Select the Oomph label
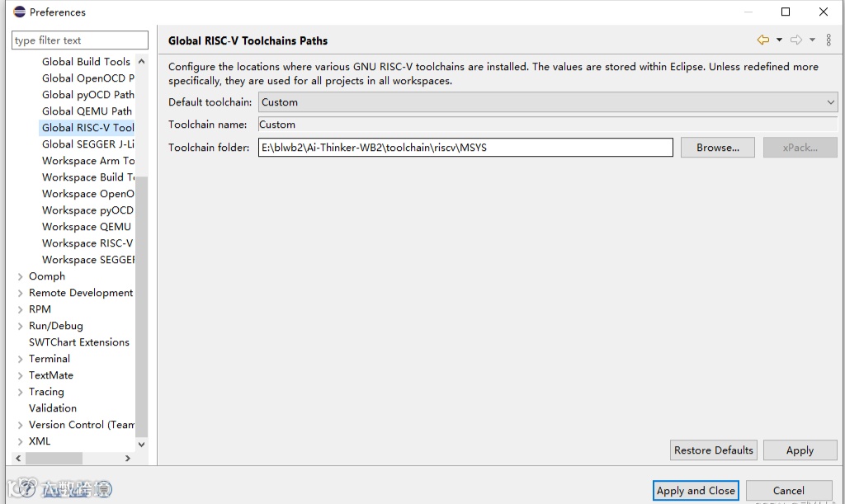Image resolution: width=845 pixels, height=504 pixels. click(47, 276)
